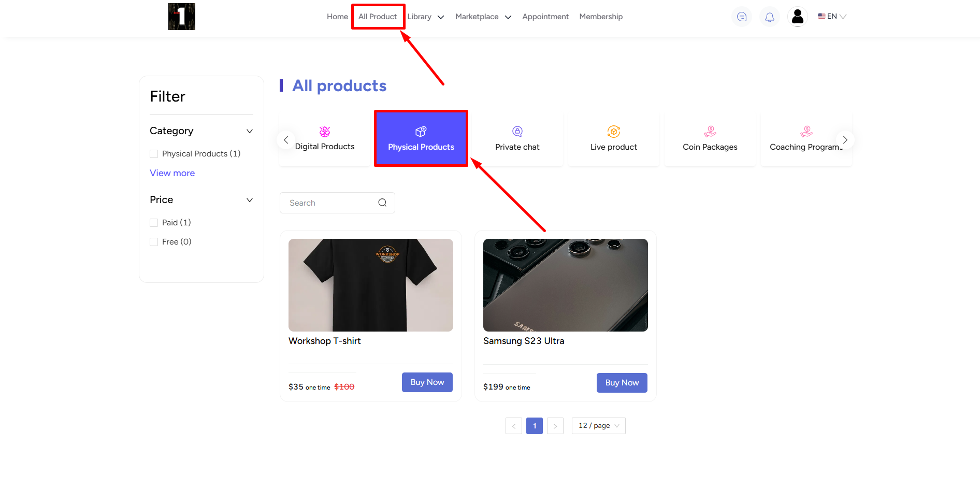
Task: Open the Membership menu item
Action: point(601,17)
